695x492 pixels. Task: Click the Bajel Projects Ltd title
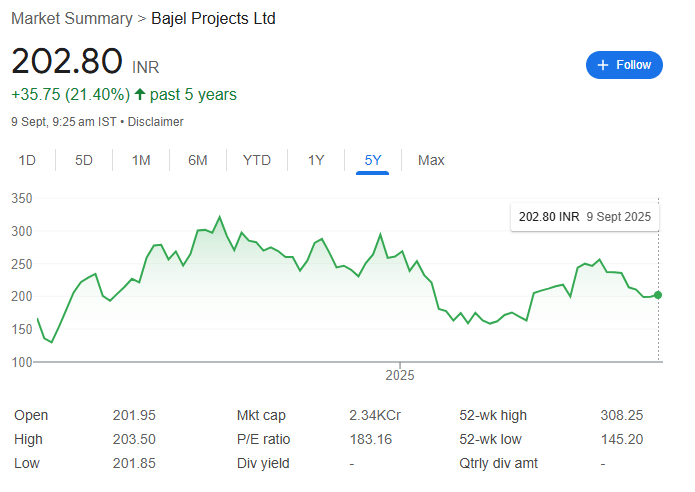pyautogui.click(x=213, y=19)
